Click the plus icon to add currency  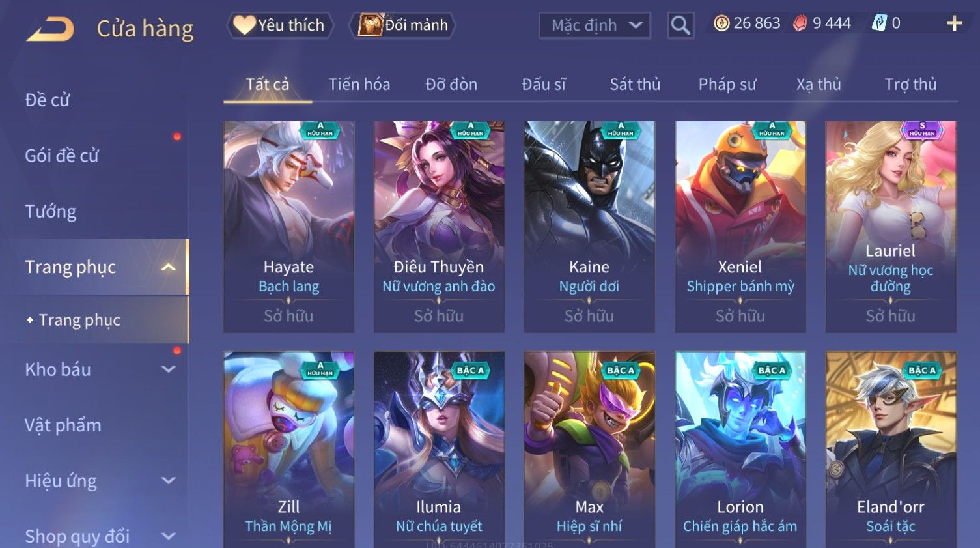954,23
